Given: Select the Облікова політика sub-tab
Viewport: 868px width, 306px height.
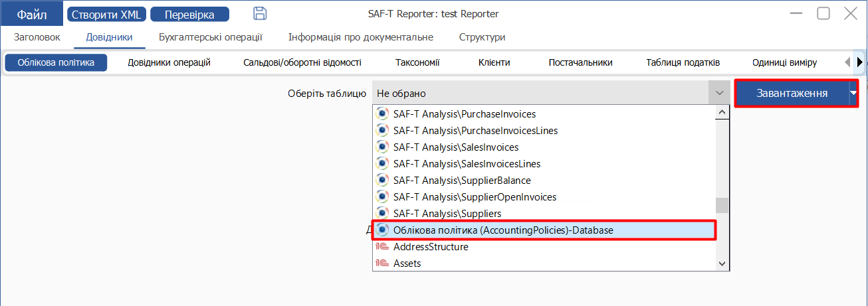Looking at the screenshot, I should pyautogui.click(x=56, y=62).
